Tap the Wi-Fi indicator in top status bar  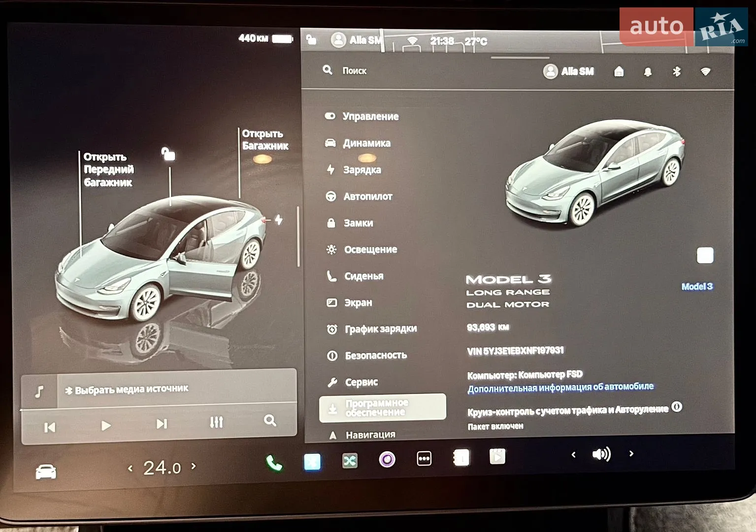(x=412, y=41)
